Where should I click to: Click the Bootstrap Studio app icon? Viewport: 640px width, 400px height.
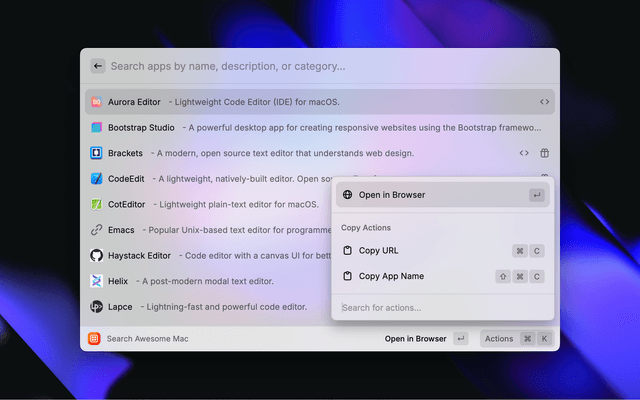(97, 128)
